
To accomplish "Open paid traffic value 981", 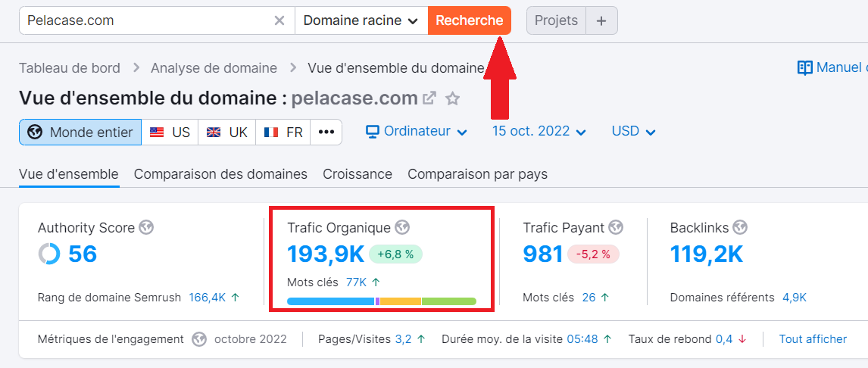I will (543, 254).
